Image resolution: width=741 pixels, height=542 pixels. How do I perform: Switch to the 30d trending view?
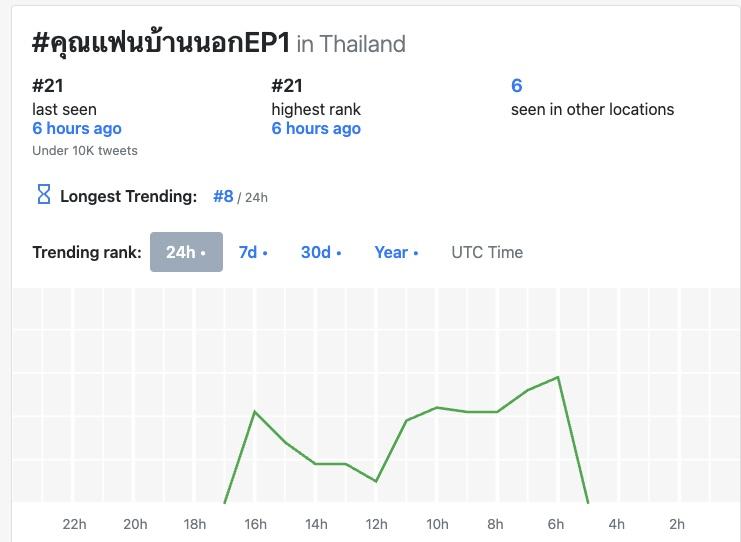tap(320, 252)
